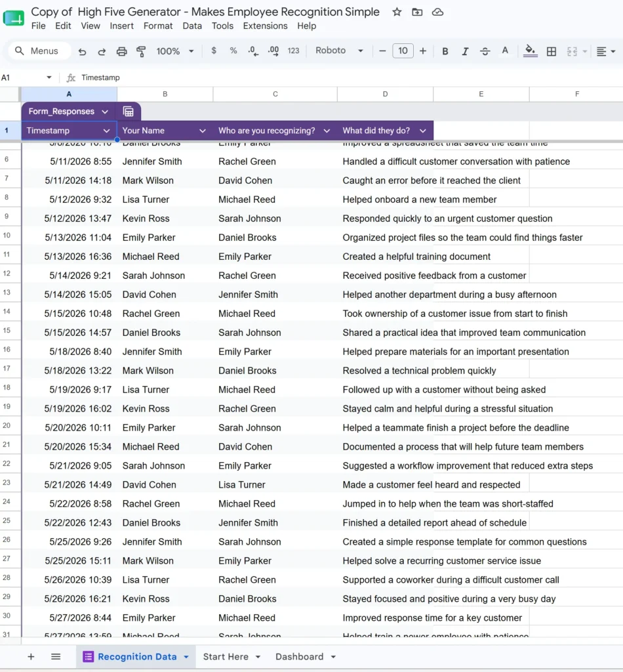Screen dimensions: 623x672
Task: Switch to the Start Here tab
Action: point(226,656)
